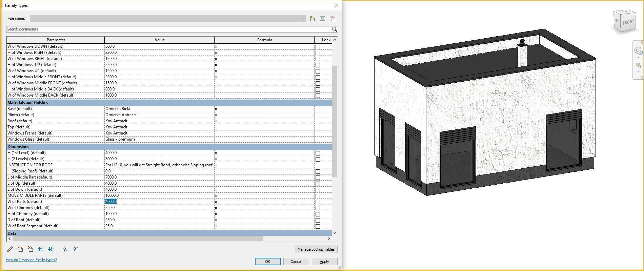This screenshot has width=644, height=271.
Task: Click the Value column header
Action: 160,40
